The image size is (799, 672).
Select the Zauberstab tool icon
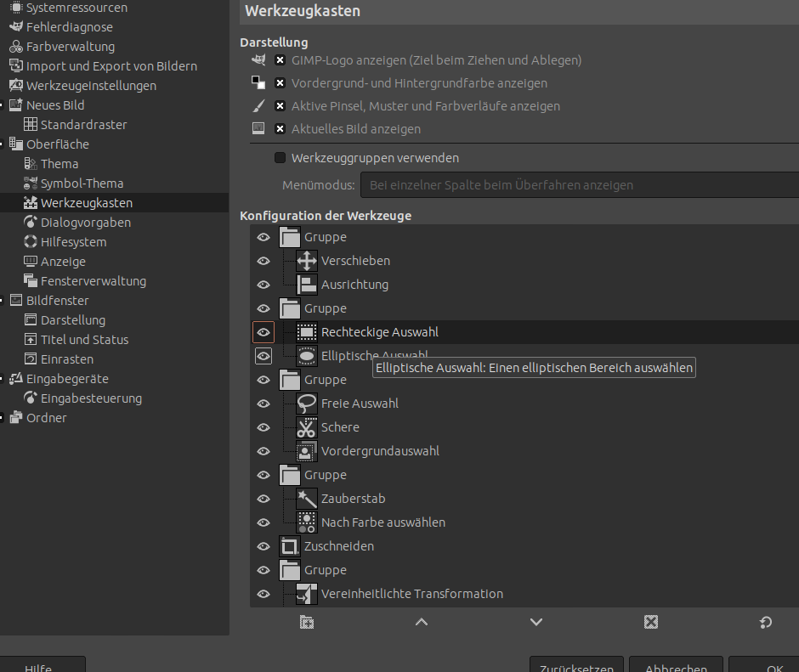pos(306,499)
